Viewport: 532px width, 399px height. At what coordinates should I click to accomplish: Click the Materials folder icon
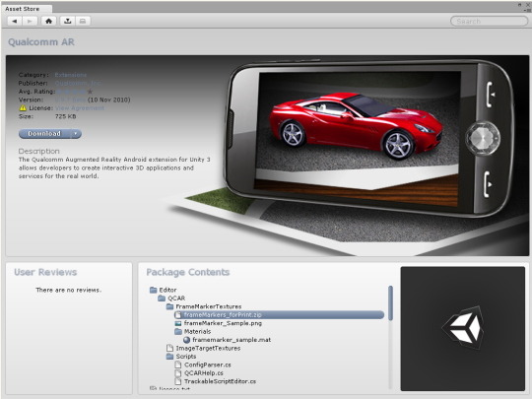coord(178,331)
